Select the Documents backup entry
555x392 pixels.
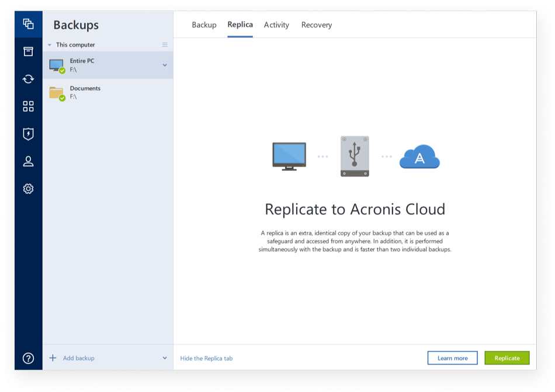pos(108,93)
